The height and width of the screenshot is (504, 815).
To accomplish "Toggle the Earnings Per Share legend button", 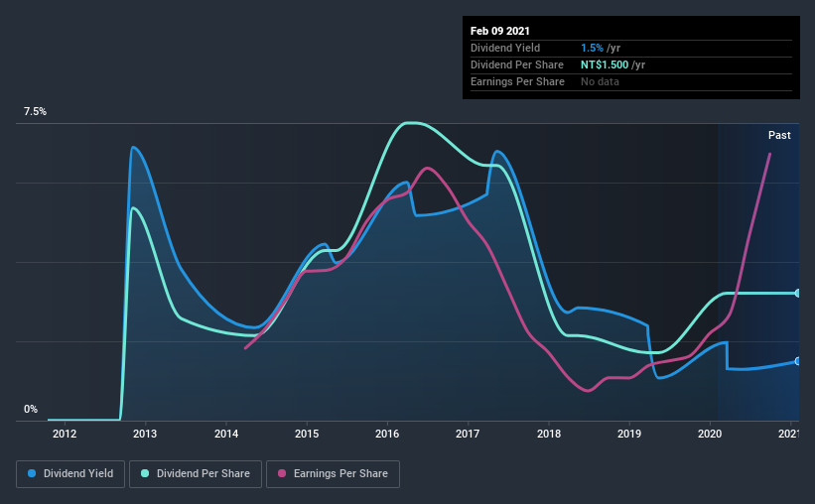I will pos(333,474).
